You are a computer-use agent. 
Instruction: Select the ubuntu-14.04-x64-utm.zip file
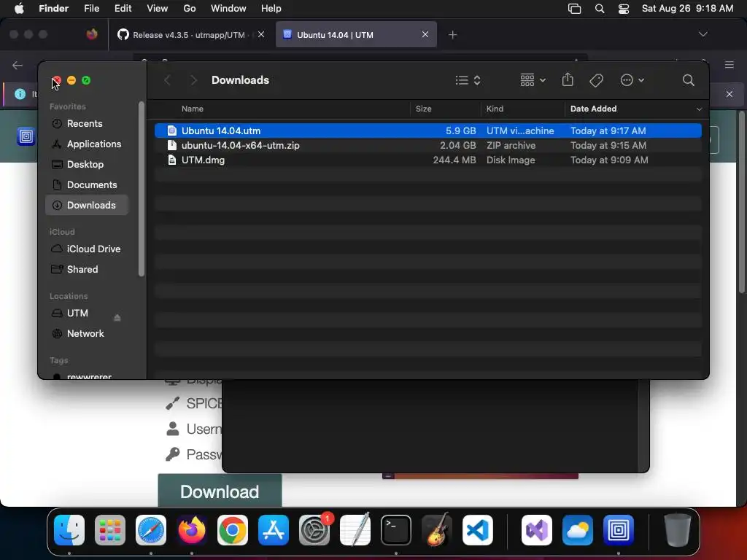tap(427, 145)
